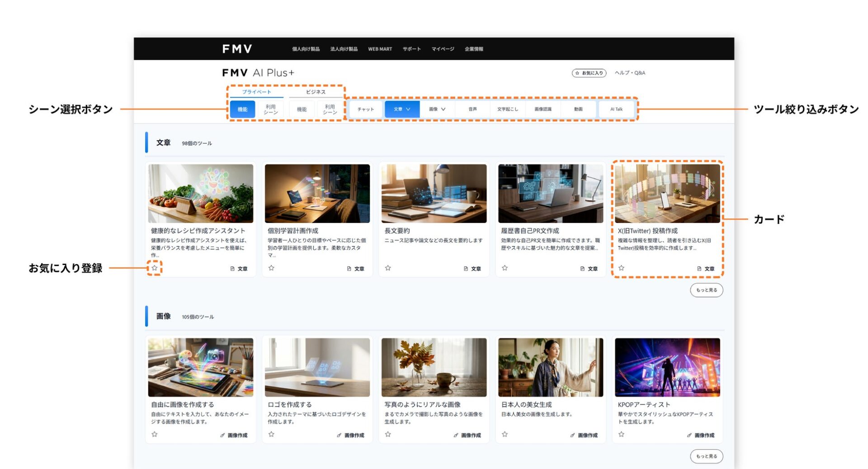
Task: Select the チャット tool filter icon
Action: click(366, 109)
